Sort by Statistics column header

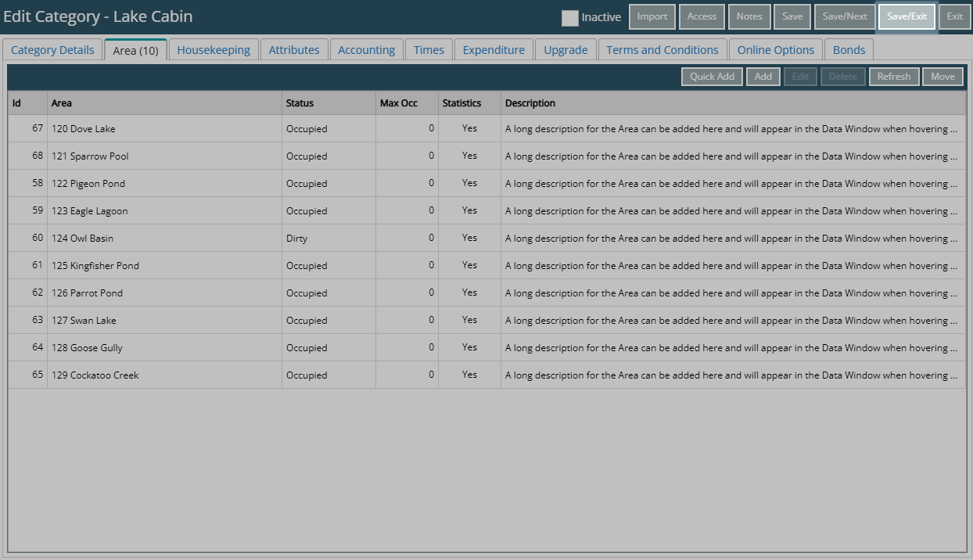click(x=469, y=103)
